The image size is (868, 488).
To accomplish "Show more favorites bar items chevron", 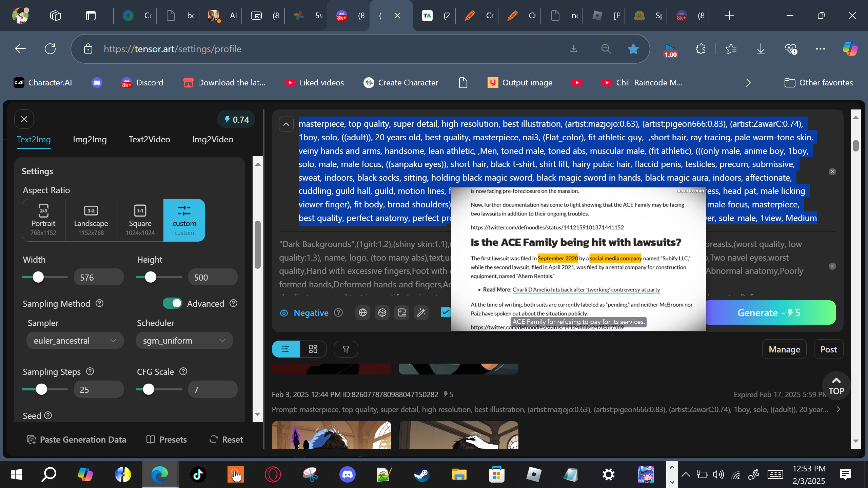I will 748,83.
